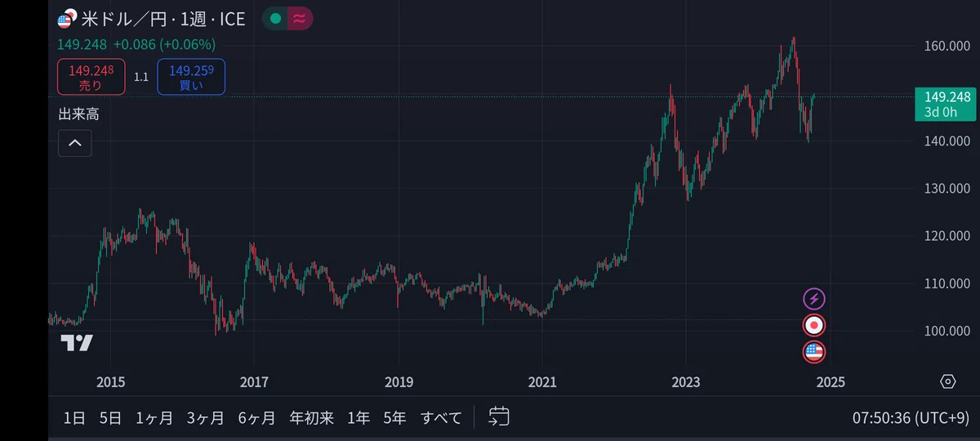Screen dimensions: 980x441
Task: Select the 5日 time range
Action: pyautogui.click(x=111, y=418)
